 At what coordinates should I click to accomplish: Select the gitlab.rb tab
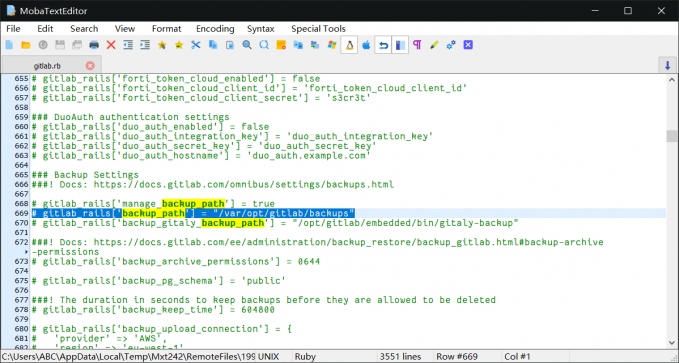click(47, 66)
